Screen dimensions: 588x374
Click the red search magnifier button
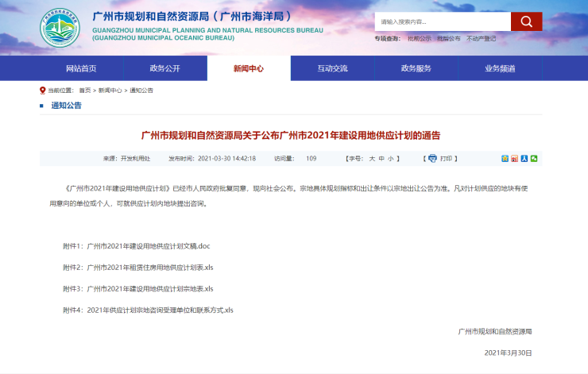tap(526, 21)
